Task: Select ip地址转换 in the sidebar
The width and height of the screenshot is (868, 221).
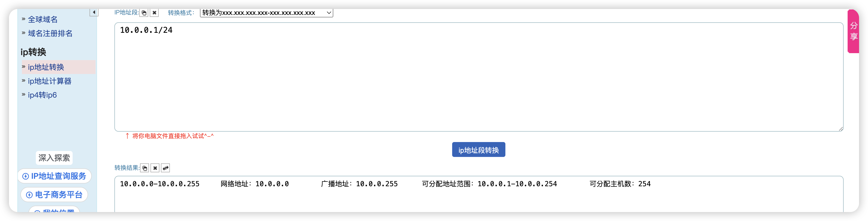Action: (x=46, y=67)
